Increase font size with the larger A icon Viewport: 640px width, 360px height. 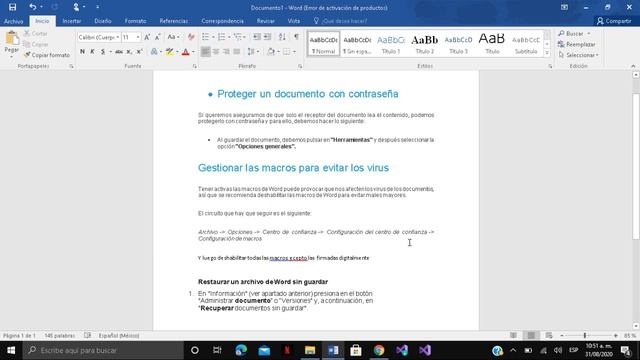tap(147, 37)
